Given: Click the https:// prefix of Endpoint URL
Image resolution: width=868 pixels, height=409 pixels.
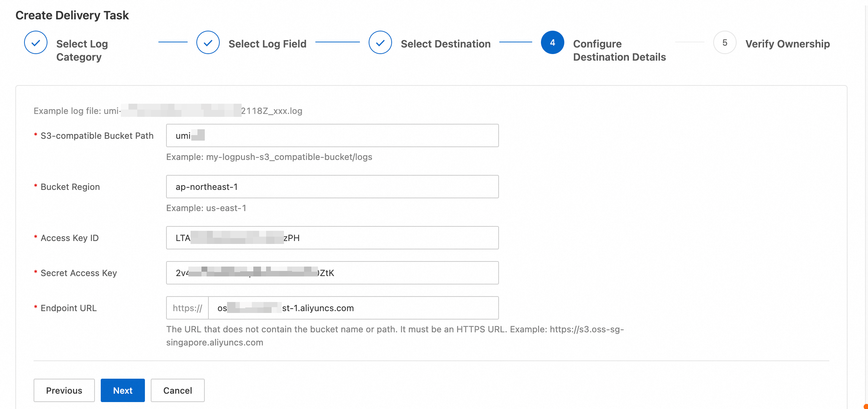Looking at the screenshot, I should click(x=187, y=308).
